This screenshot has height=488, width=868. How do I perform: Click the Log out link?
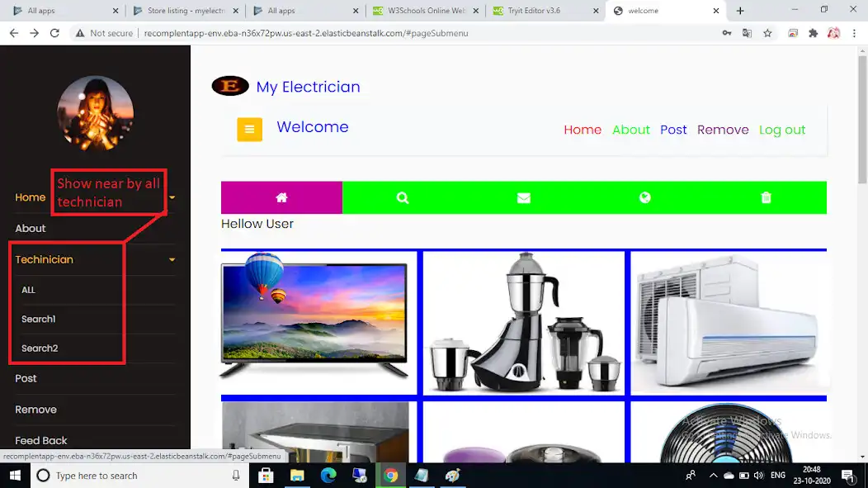(x=782, y=130)
